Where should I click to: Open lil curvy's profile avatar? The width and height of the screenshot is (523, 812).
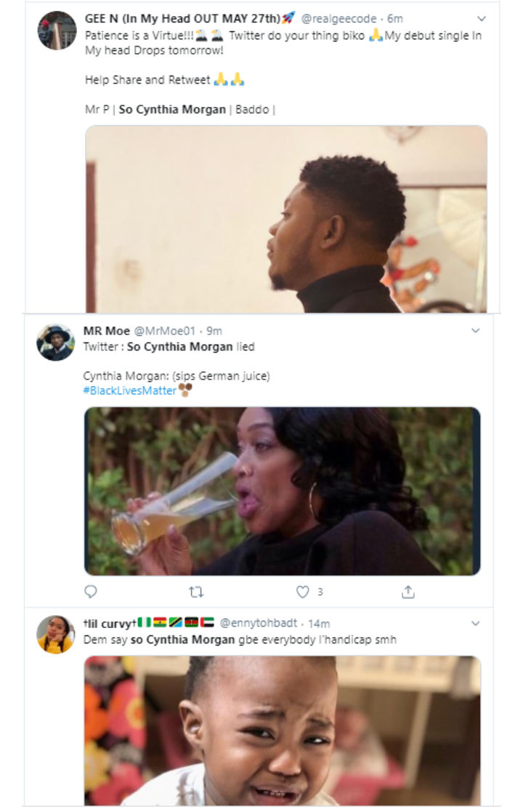tap(56, 634)
